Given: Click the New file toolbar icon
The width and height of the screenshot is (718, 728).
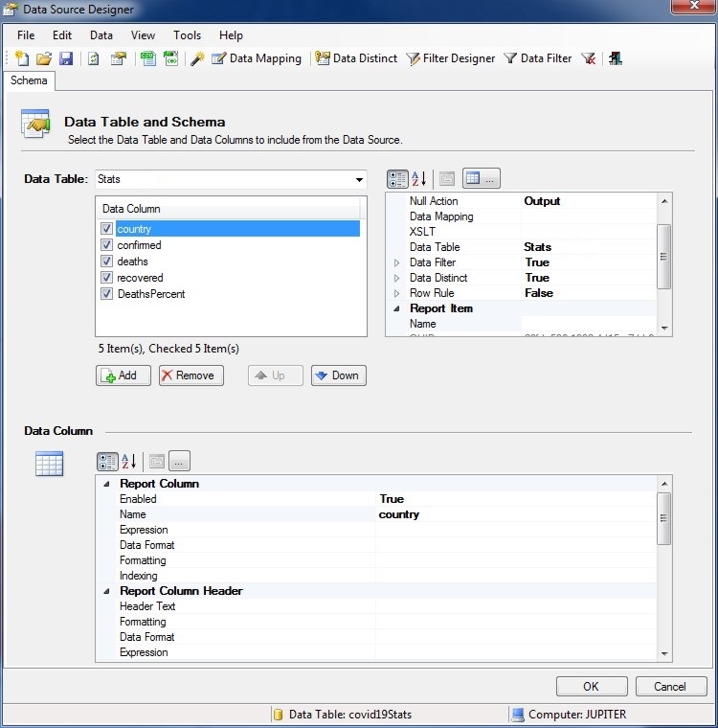Looking at the screenshot, I should pos(23,58).
